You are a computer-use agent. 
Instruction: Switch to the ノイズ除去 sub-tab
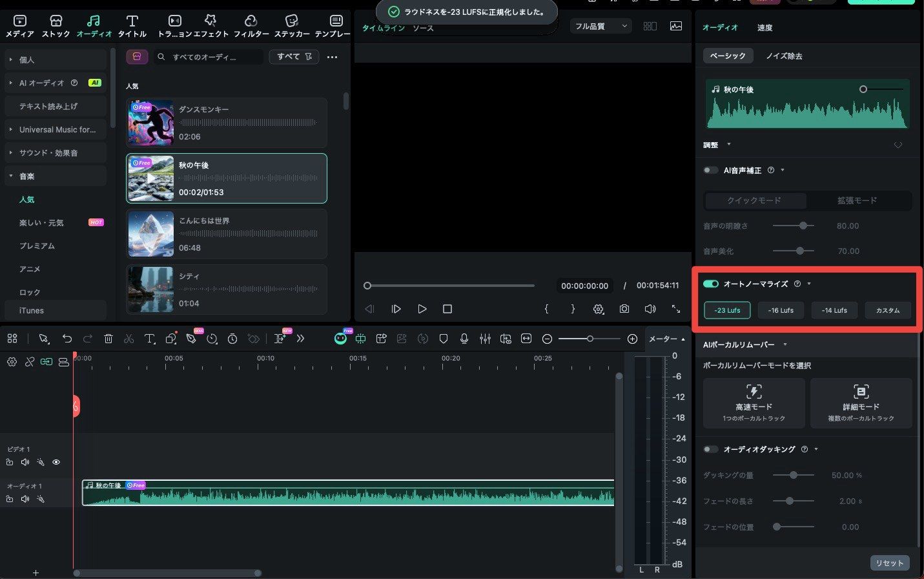click(784, 56)
